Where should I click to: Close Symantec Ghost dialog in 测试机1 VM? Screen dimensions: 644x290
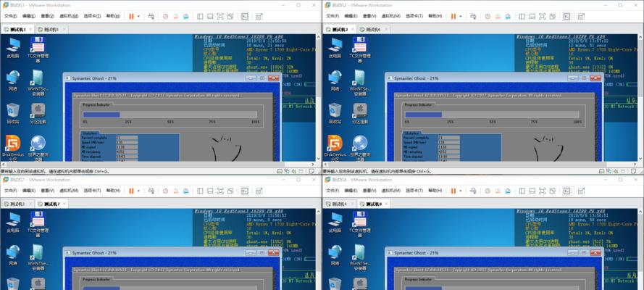[x=272, y=78]
